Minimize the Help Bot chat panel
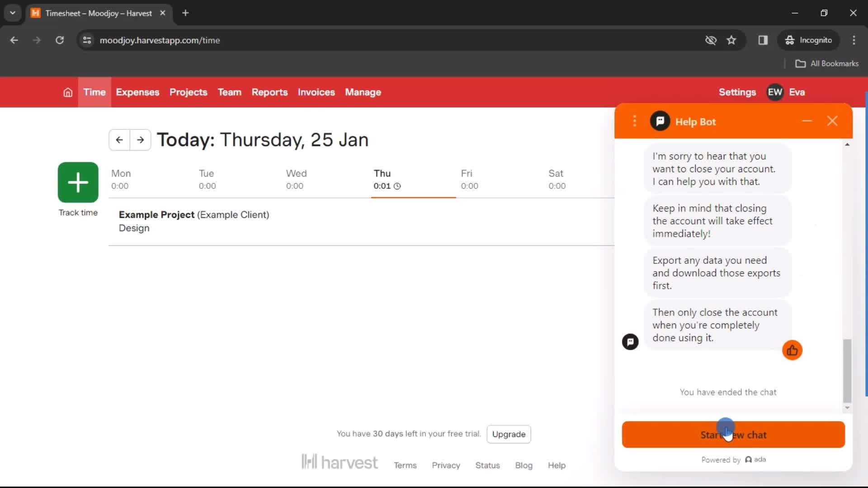This screenshot has width=868, height=488. [807, 121]
